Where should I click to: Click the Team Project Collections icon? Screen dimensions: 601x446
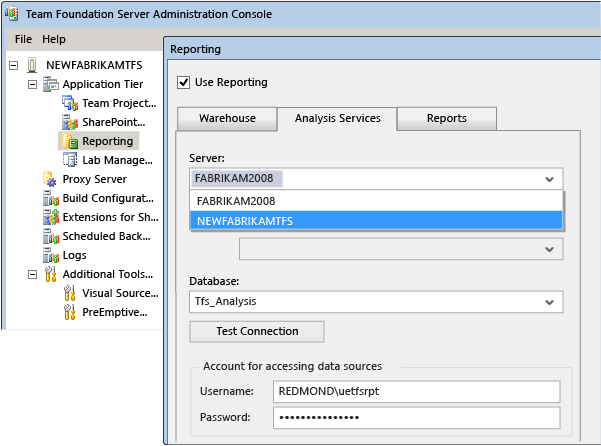point(70,103)
